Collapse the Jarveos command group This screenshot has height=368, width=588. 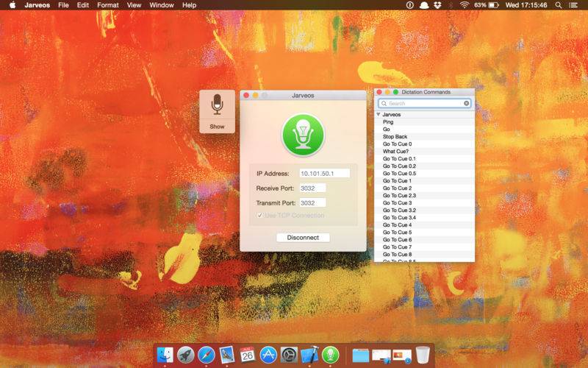[x=378, y=115]
